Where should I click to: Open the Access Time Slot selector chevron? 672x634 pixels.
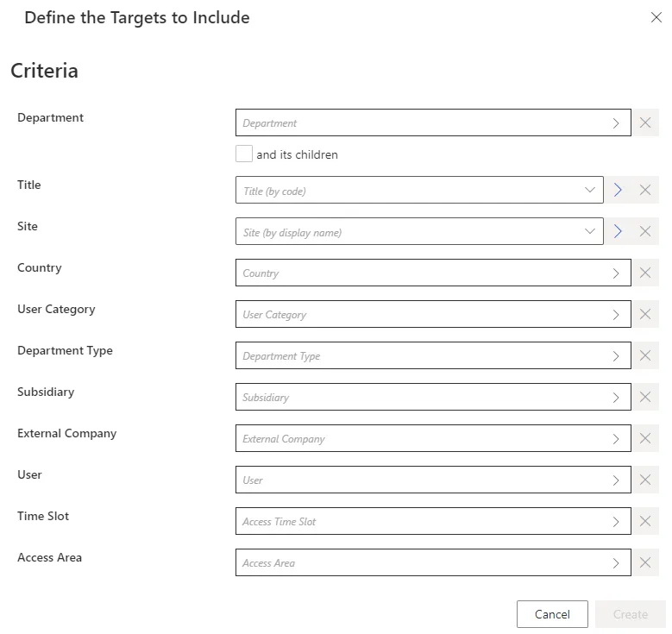616,522
